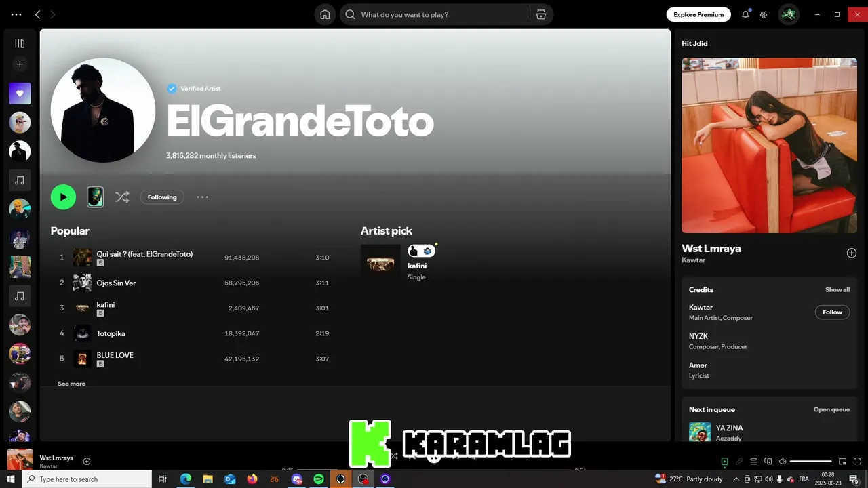
Task: Go back with the left arrow
Action: [37, 14]
